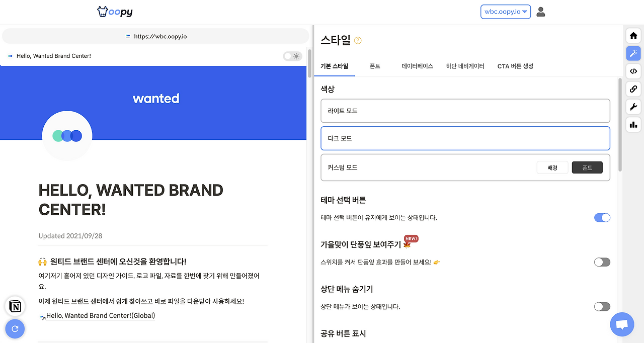The height and width of the screenshot is (343, 644).
Task: Click the blue refresh button
Action: point(15,329)
